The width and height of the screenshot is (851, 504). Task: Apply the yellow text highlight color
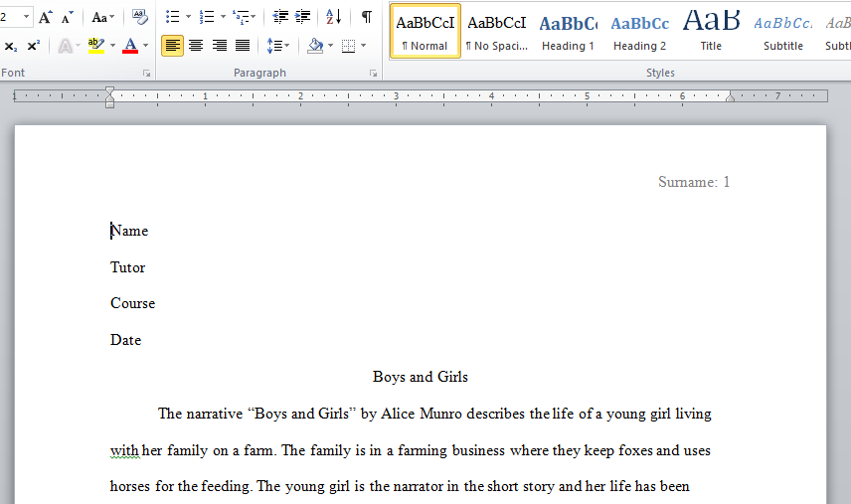pos(96,46)
